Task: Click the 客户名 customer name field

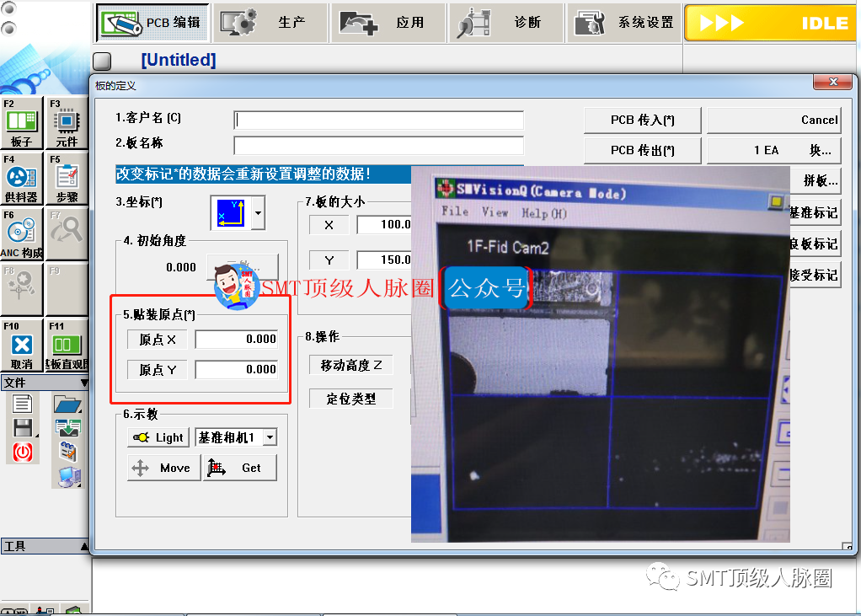Action: tap(378, 120)
